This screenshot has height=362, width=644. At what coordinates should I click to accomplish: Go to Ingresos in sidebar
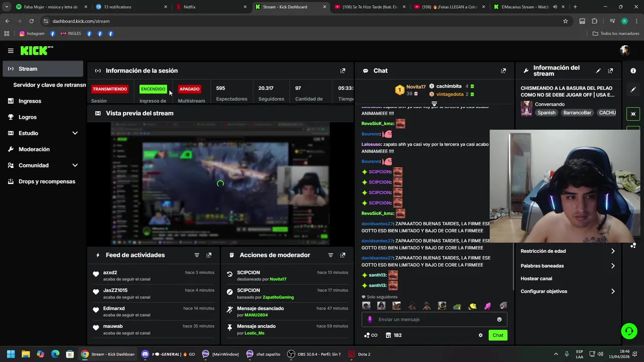click(x=43, y=101)
